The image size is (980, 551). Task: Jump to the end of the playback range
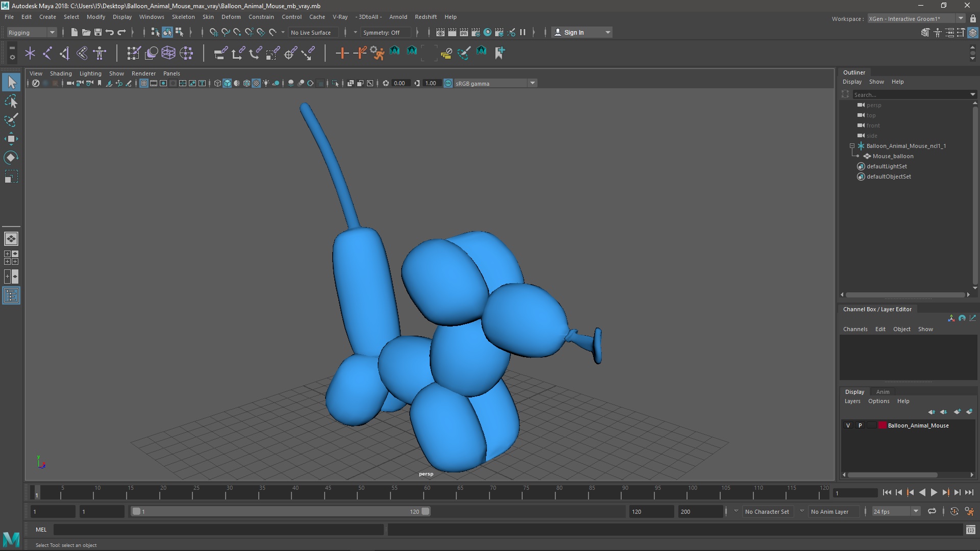(969, 492)
